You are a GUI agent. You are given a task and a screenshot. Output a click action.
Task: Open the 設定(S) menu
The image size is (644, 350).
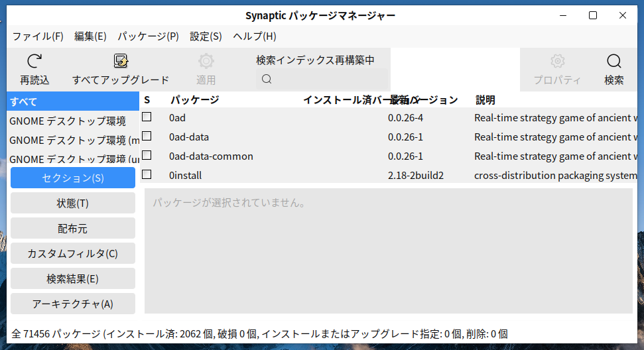click(x=206, y=36)
